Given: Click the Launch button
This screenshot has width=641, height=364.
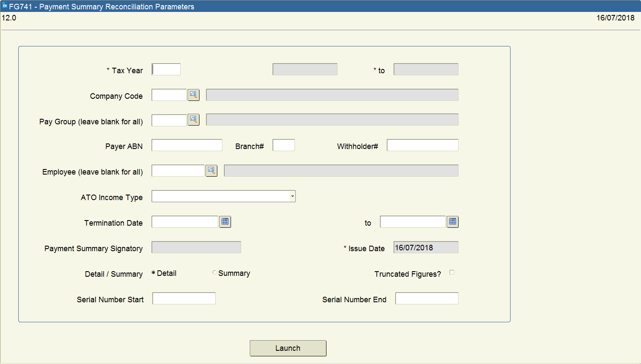Looking at the screenshot, I should coord(288,348).
